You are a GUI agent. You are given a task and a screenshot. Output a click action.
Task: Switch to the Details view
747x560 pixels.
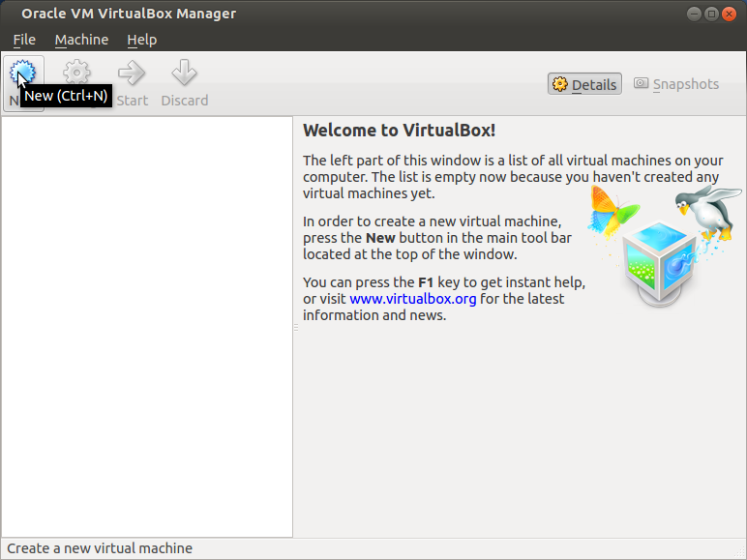(x=583, y=84)
